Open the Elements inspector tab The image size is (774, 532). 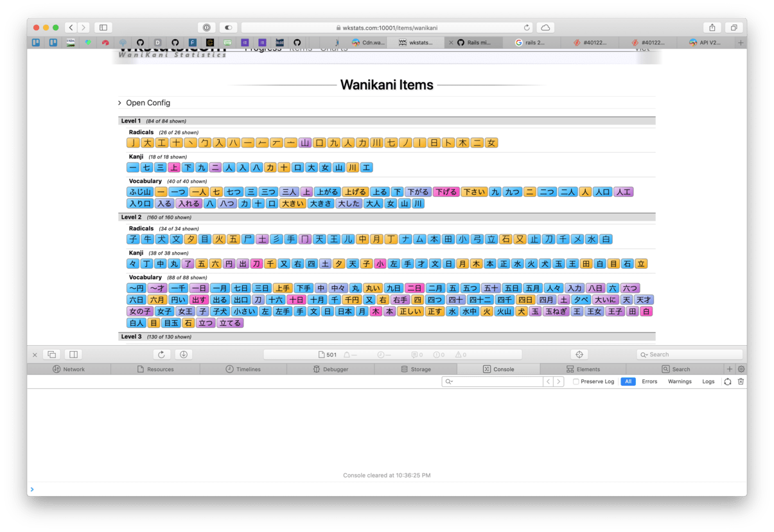(x=583, y=369)
